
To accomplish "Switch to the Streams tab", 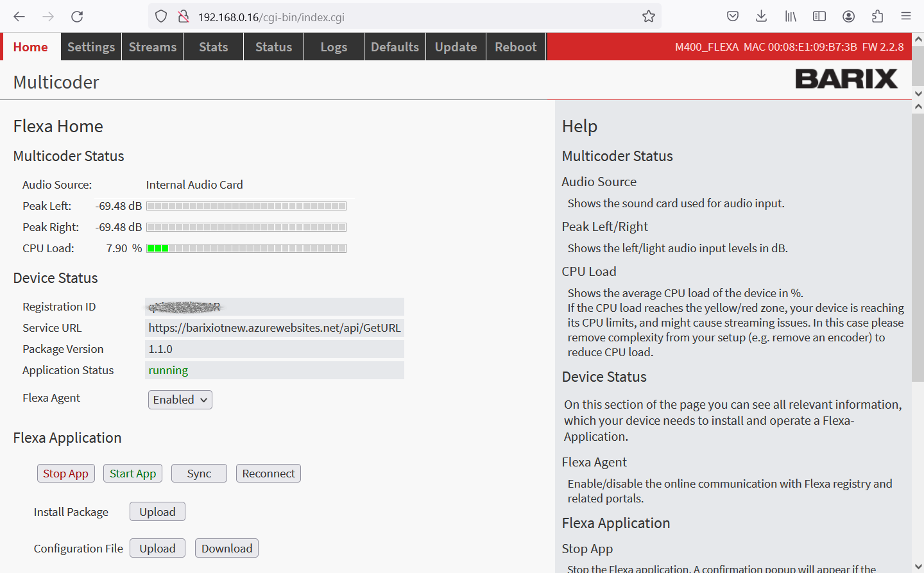I will [x=152, y=47].
